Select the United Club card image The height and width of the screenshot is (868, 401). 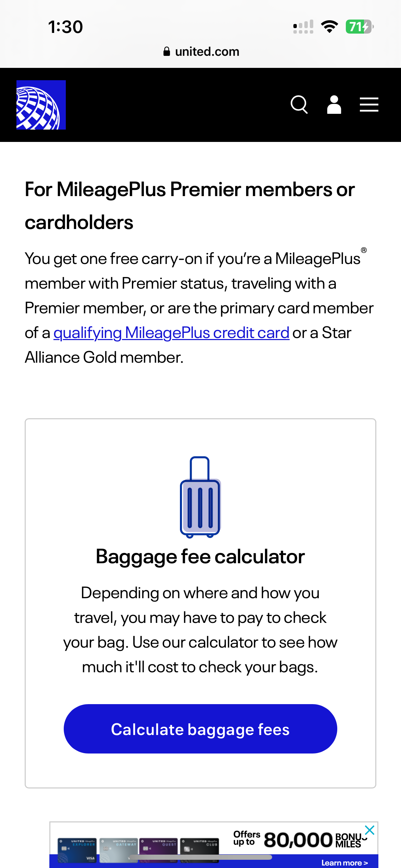[x=199, y=849]
